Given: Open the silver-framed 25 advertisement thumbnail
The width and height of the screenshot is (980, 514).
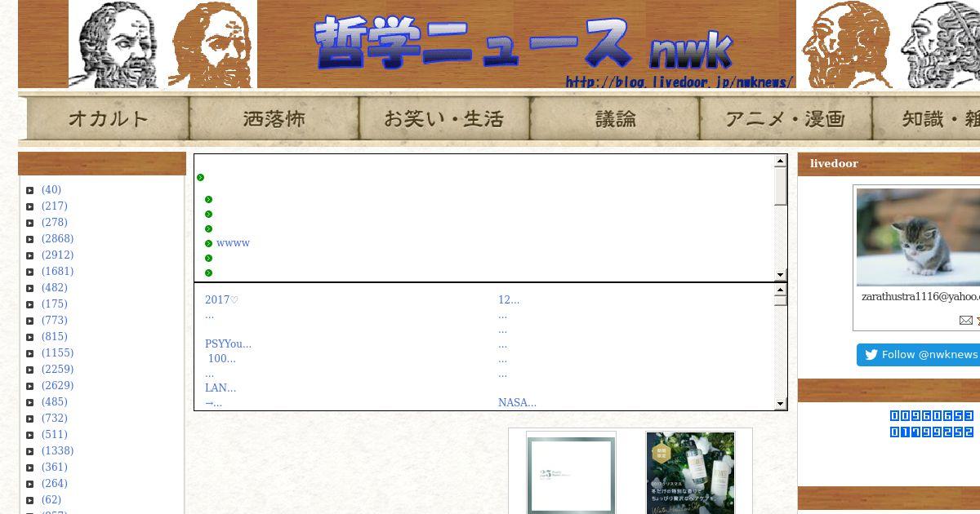Looking at the screenshot, I should [571, 473].
